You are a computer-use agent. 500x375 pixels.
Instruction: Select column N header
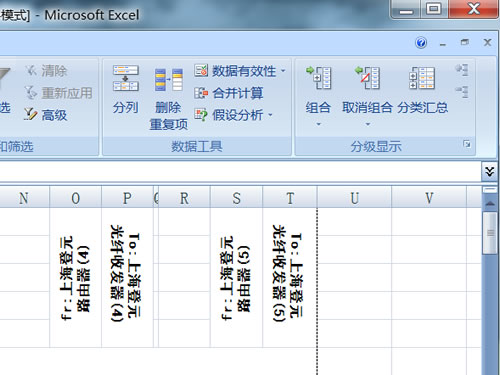point(25,198)
